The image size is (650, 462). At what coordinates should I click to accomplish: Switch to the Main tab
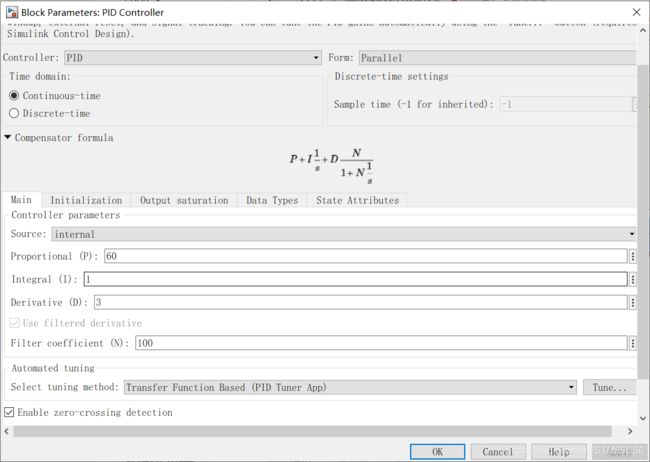coord(21,200)
